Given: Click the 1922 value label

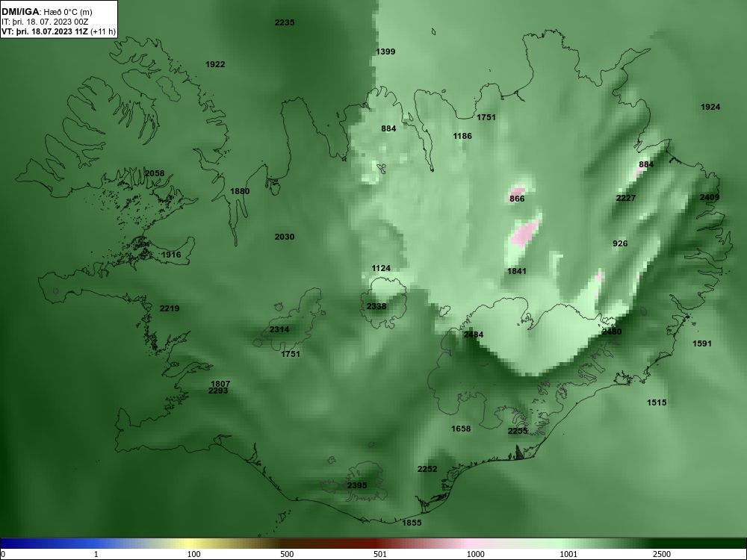Looking at the screenshot, I should click(x=215, y=64).
